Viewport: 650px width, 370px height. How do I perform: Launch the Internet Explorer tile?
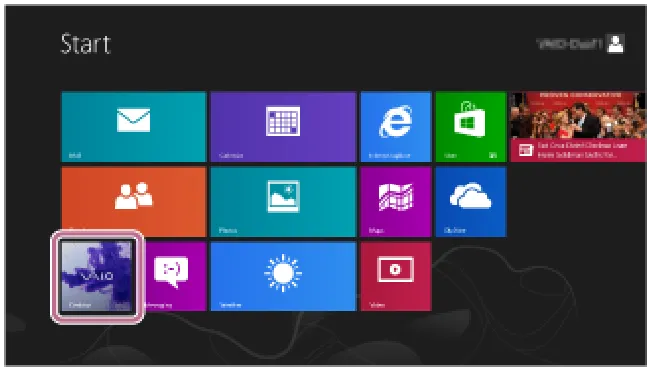coord(396,126)
